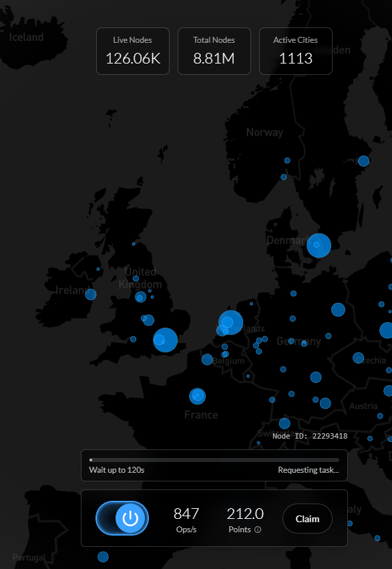
Task: Click the Belgium map label
Action: point(228,361)
